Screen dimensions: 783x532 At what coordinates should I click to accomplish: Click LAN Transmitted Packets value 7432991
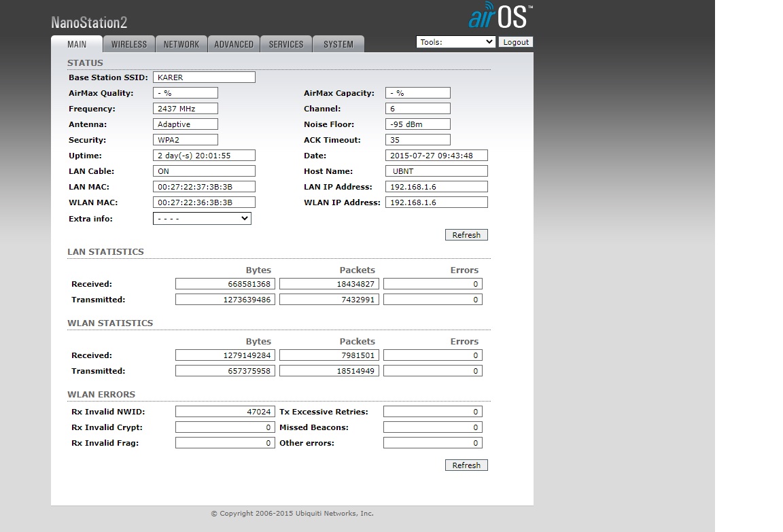tap(330, 300)
